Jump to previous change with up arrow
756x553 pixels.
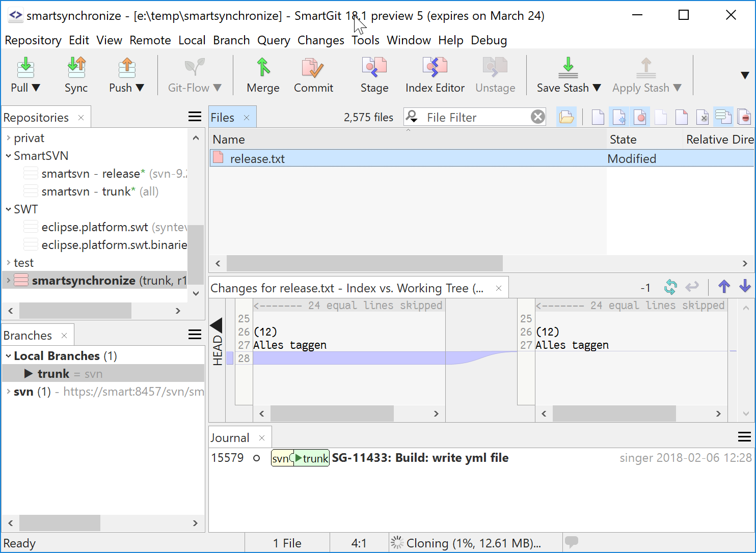point(724,287)
